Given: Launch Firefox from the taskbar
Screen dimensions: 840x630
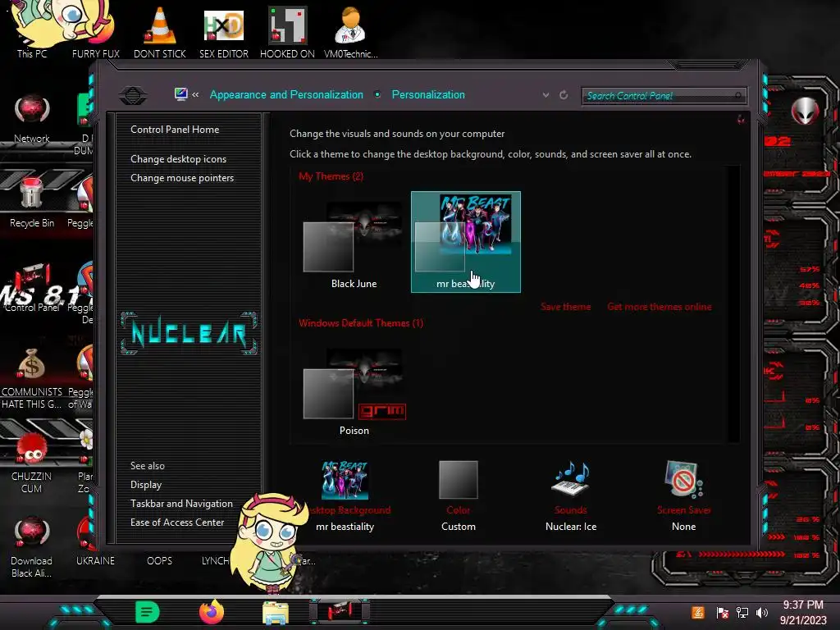Looking at the screenshot, I should tap(211, 612).
